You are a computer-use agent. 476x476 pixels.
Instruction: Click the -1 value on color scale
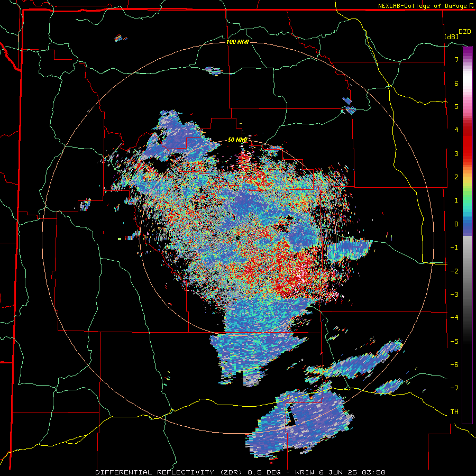[454, 248]
